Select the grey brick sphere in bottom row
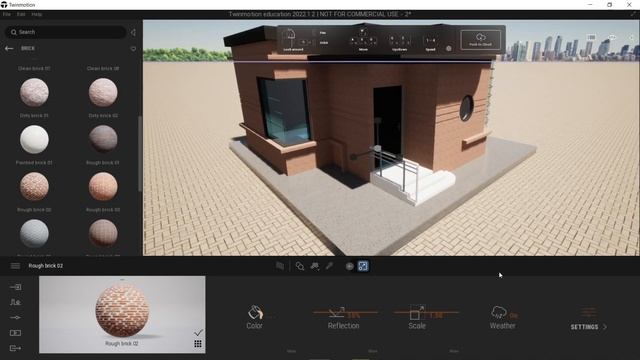The width and height of the screenshot is (640, 360). [34, 233]
